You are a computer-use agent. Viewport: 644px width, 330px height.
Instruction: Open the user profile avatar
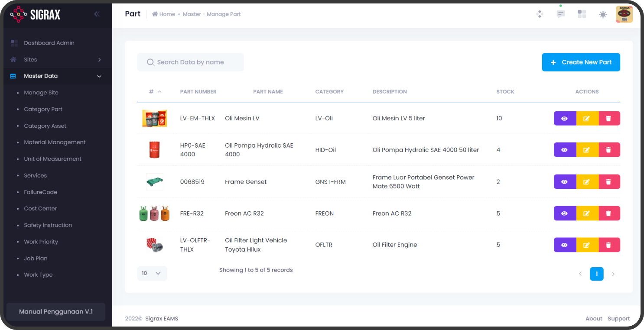point(624,14)
